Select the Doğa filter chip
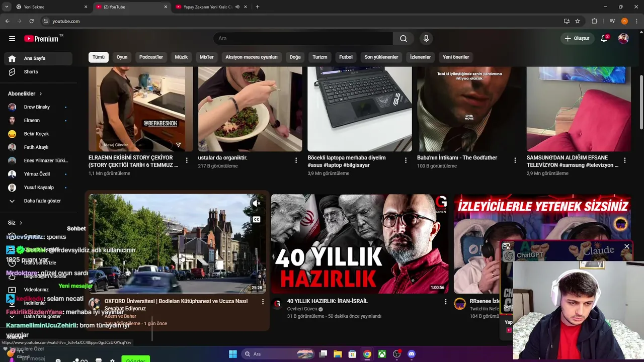644x362 pixels. pos(295,57)
